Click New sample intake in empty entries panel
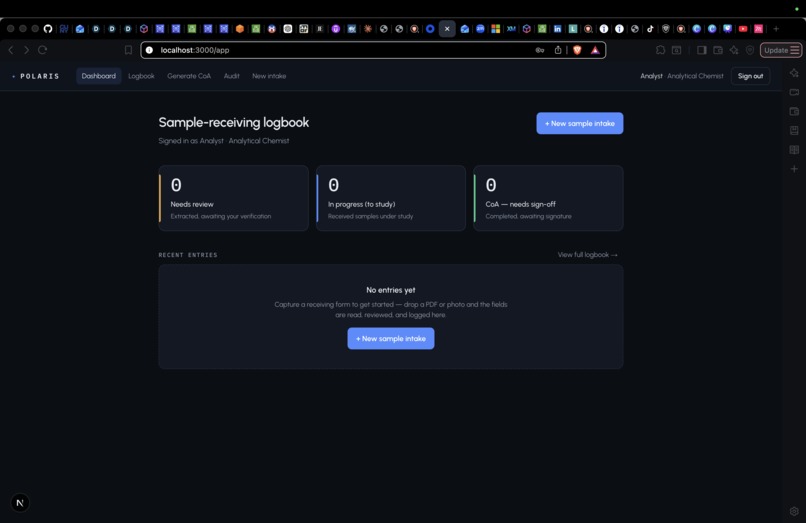 pos(391,338)
